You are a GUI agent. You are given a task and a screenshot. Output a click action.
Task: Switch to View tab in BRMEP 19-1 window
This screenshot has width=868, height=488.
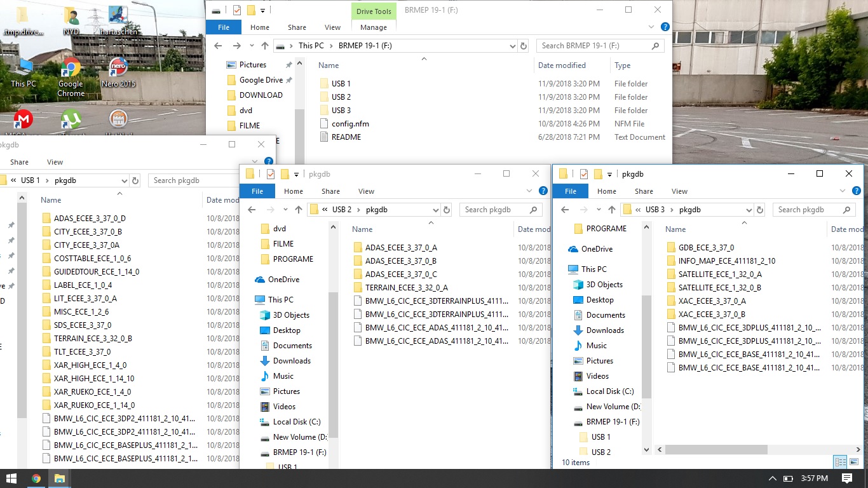point(333,27)
